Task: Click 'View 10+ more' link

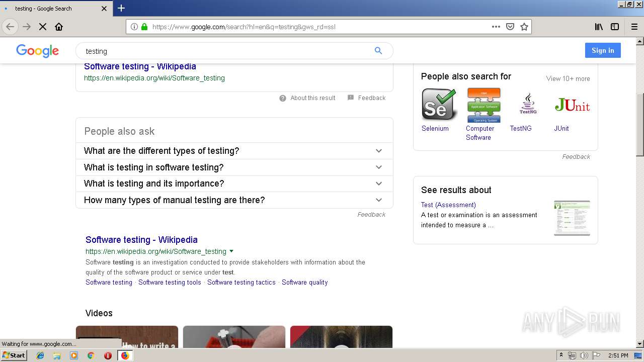Action: (x=568, y=78)
